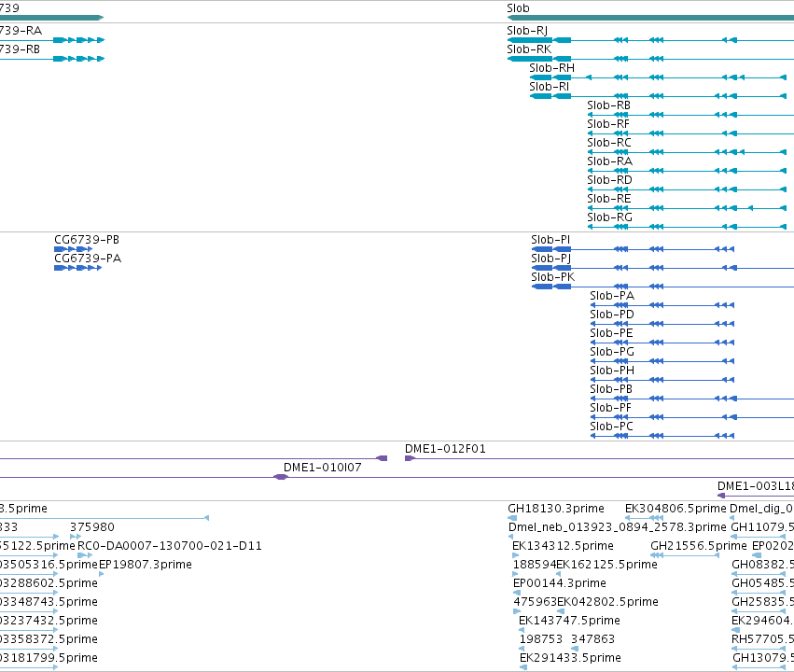Click the EP19807.3prime EST label
Image resolution: width=794 pixels, height=672 pixels.
[146, 566]
